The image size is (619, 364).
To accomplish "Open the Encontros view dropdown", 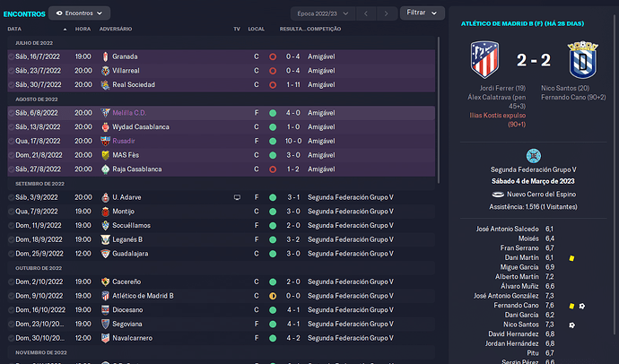I will coord(79,13).
